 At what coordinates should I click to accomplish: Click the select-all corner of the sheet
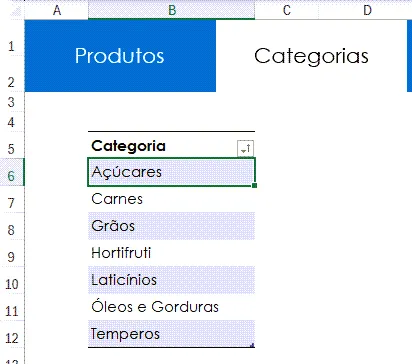(12, 10)
